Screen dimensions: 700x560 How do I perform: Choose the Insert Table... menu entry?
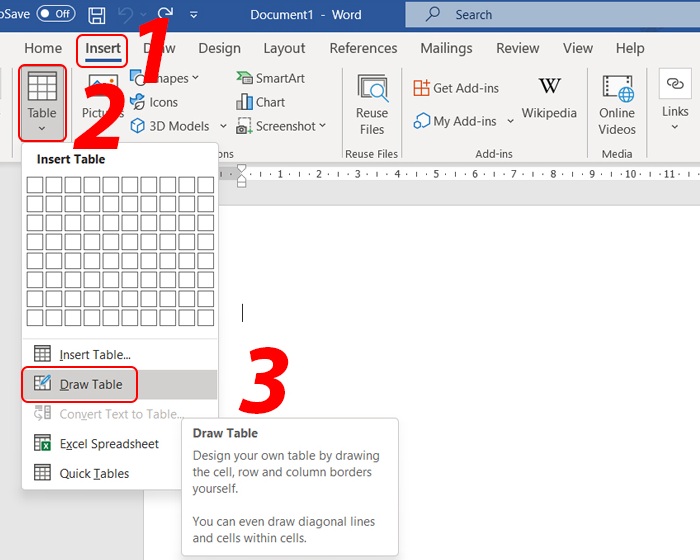click(x=119, y=355)
